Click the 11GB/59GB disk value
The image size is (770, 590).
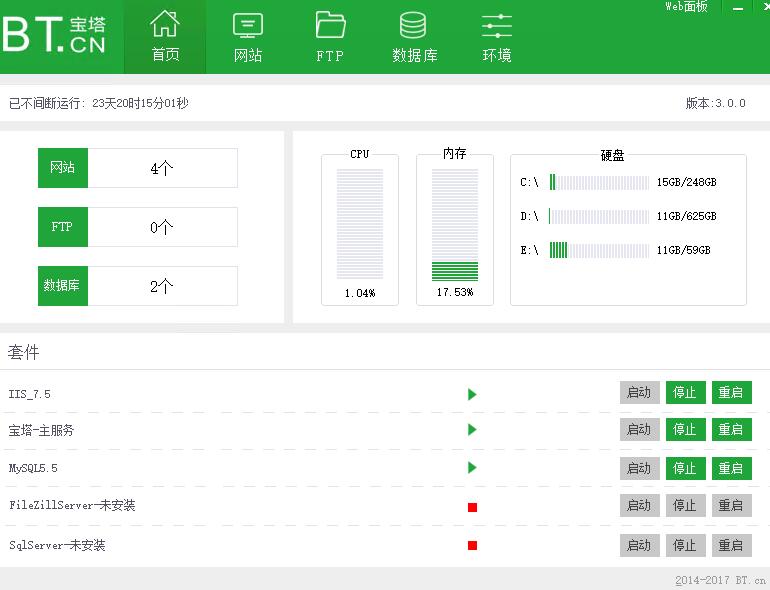click(x=684, y=250)
